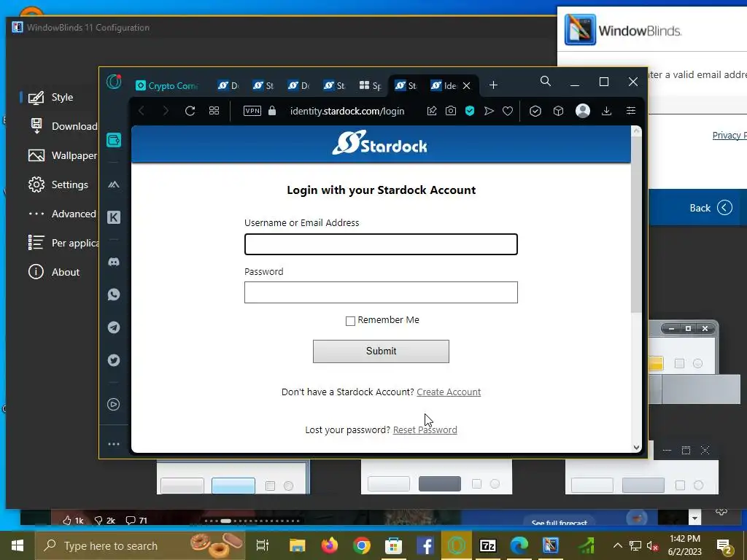Open WhatsApp from the browser sidebar
747x560 pixels.
(113, 295)
